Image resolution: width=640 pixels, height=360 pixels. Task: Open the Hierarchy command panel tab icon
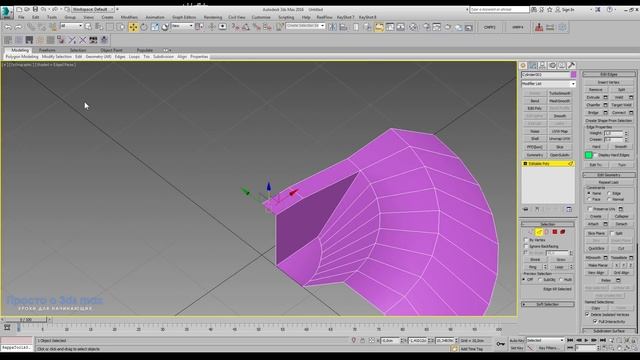tap(542, 65)
